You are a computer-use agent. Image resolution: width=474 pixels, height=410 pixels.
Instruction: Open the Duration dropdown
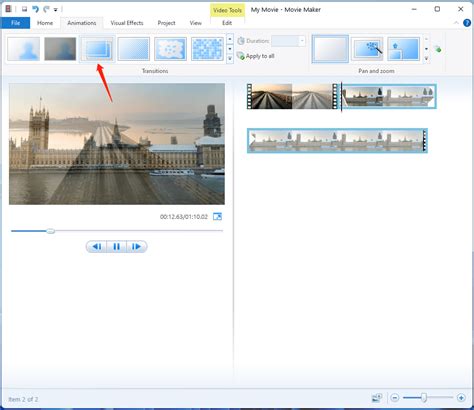coord(302,41)
